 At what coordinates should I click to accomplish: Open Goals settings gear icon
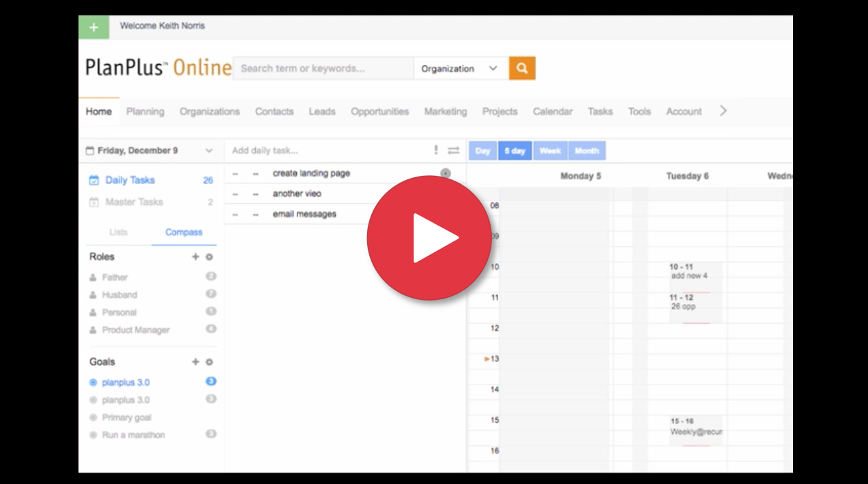209,362
